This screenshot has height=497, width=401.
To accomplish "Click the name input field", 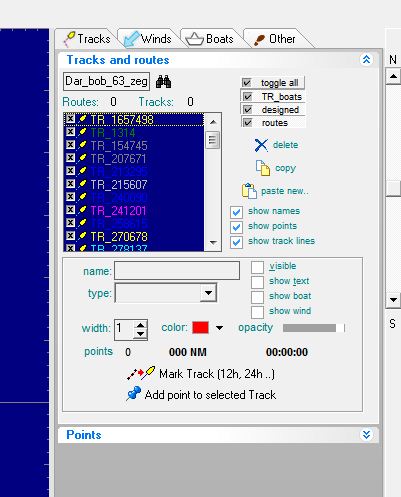I will pyautogui.click(x=177, y=270).
